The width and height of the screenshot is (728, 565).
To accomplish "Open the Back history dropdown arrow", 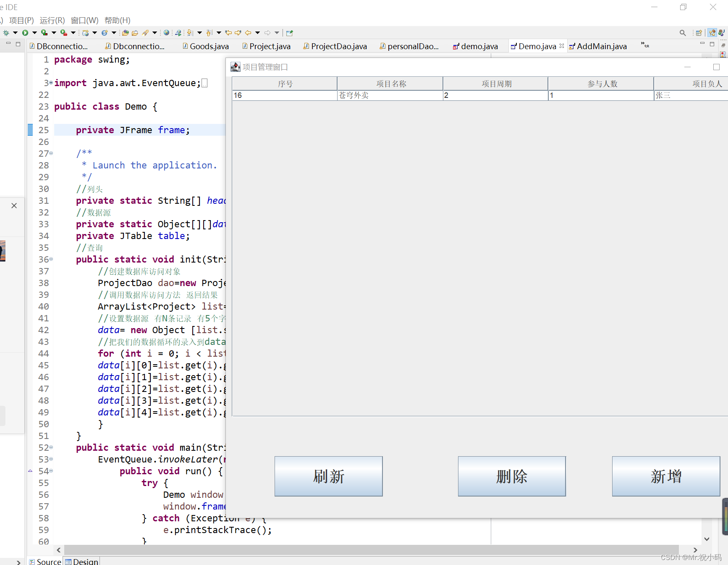I will tap(257, 33).
